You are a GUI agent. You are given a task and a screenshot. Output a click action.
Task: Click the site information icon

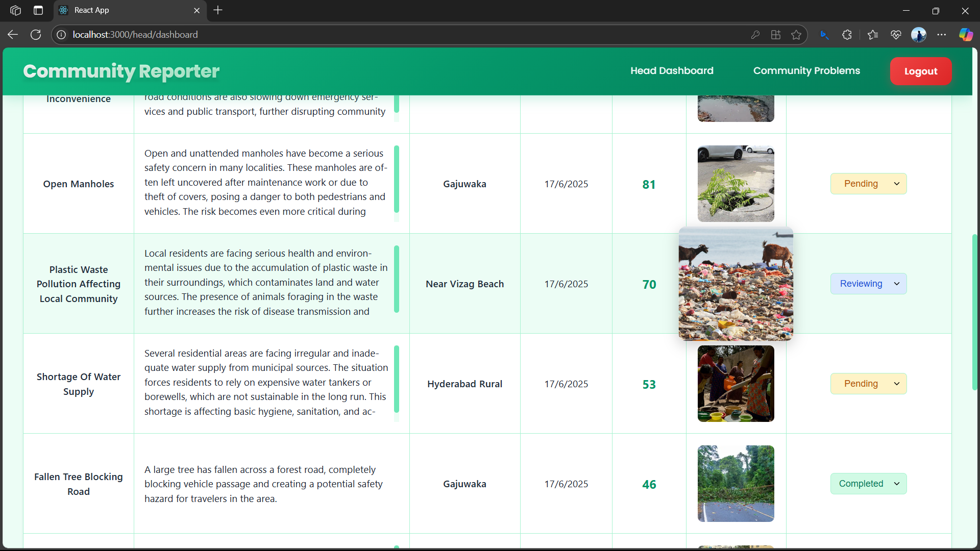[x=61, y=35]
